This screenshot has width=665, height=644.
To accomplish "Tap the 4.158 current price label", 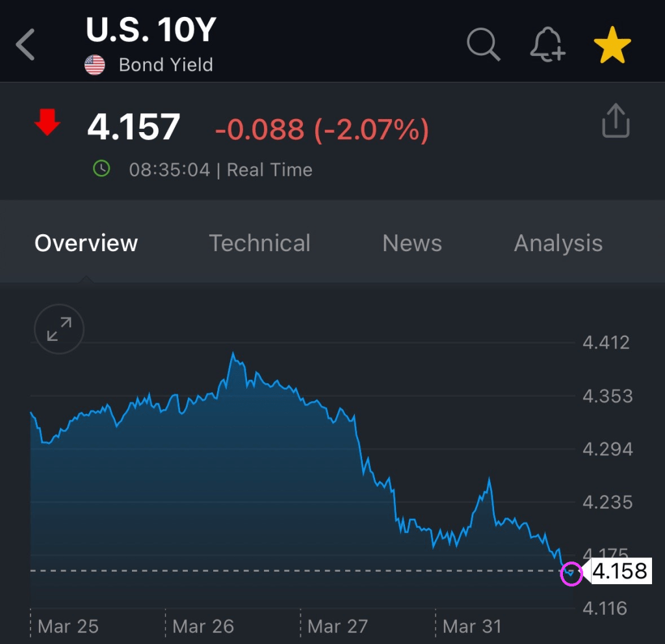I will (x=619, y=571).
